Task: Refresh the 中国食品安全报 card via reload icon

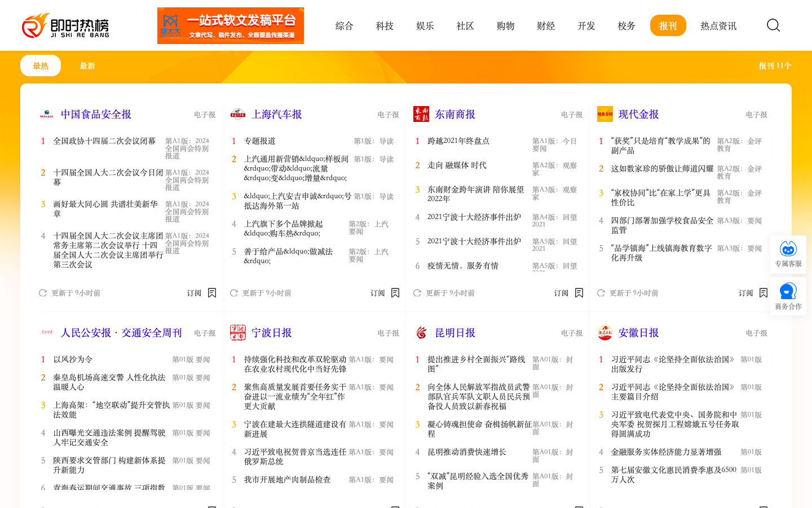Action: click(x=43, y=293)
